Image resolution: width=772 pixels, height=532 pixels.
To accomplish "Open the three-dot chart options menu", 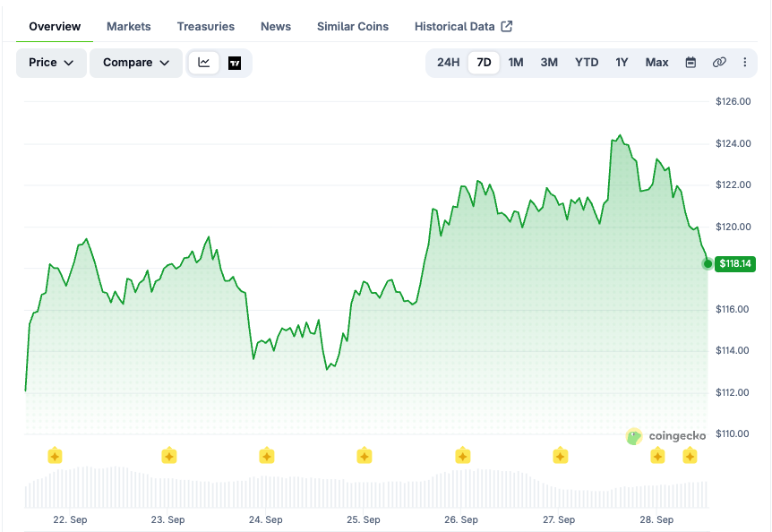I will click(744, 63).
